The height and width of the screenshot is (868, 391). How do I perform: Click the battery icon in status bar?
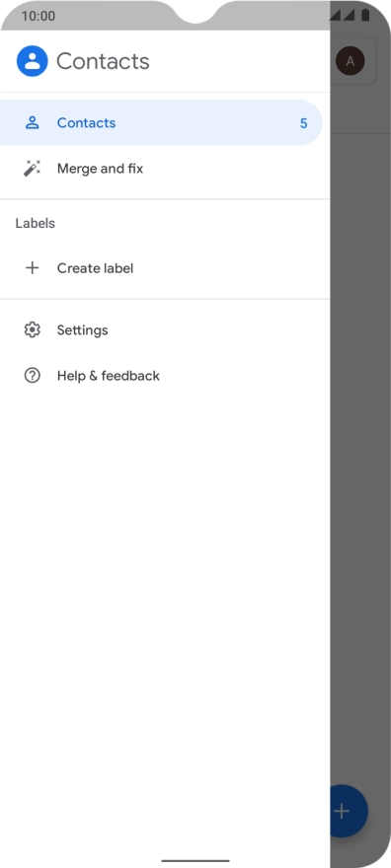365,16
